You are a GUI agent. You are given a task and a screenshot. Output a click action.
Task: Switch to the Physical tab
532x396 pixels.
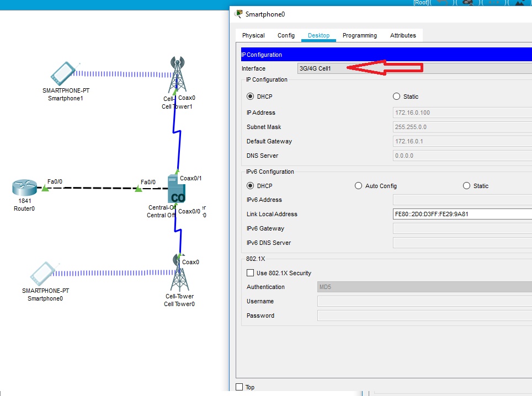click(253, 35)
